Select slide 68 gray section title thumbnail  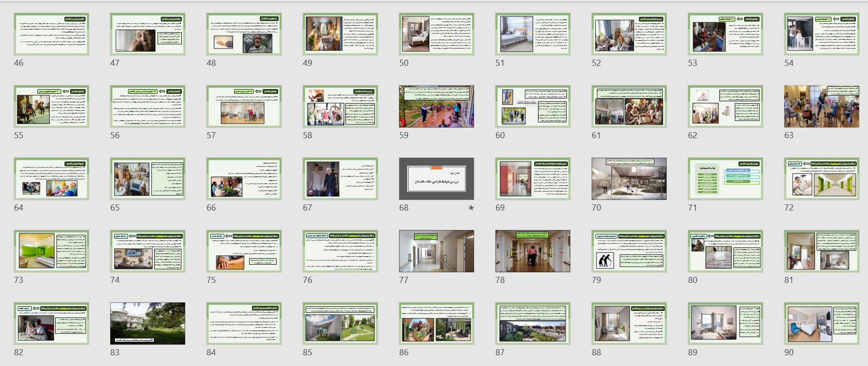pos(436,179)
